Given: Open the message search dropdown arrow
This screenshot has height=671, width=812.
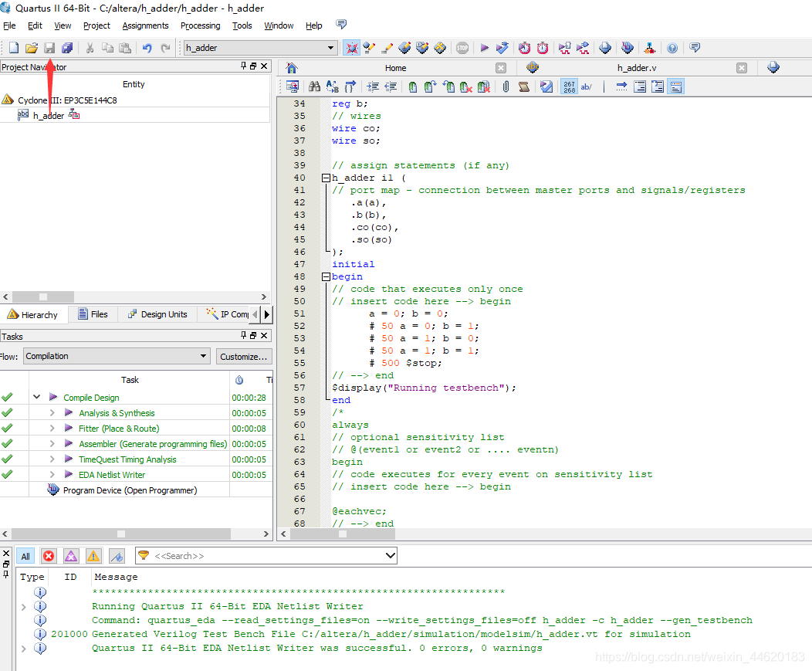Looking at the screenshot, I should point(391,555).
